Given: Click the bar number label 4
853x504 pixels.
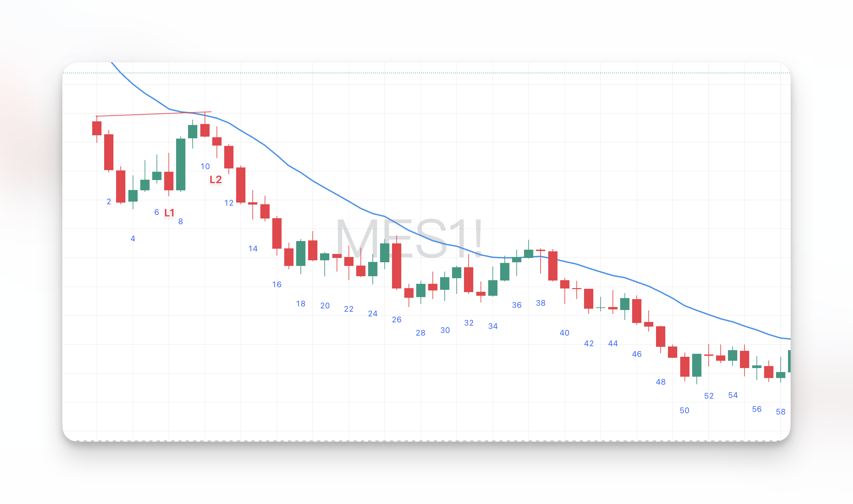Looking at the screenshot, I should tap(133, 239).
